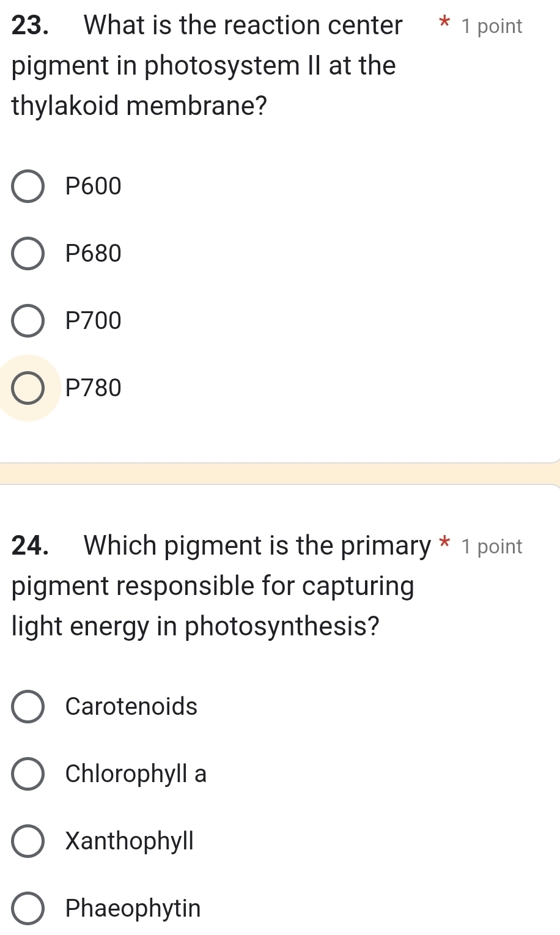Click the Chlorophyll a answer label text
560x935 pixels.
[136, 774]
